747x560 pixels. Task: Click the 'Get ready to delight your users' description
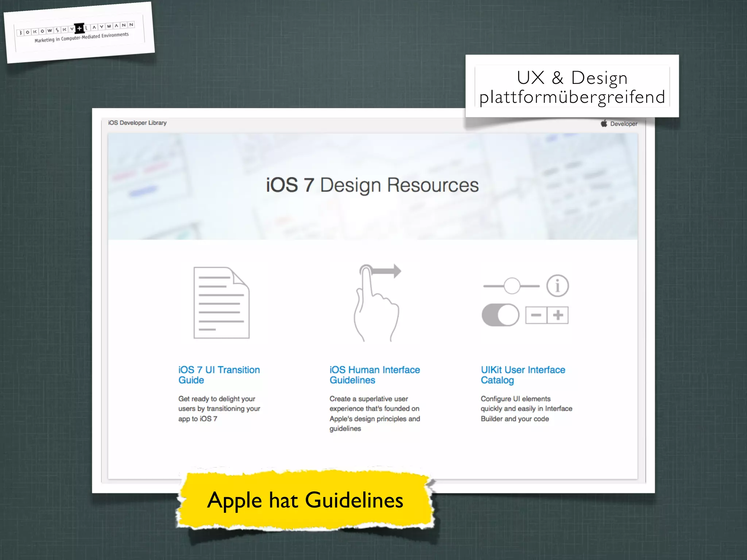pos(219,409)
